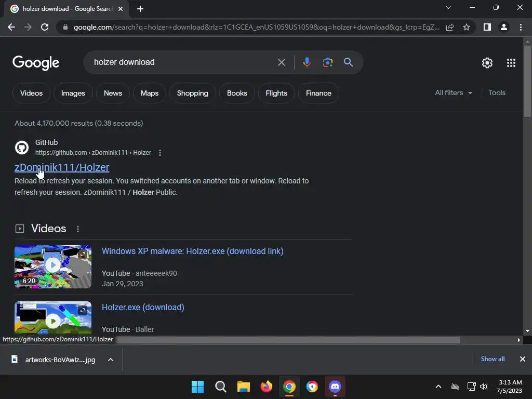Bookmark this tab with the star icon
532x399 pixels.
click(x=467, y=27)
